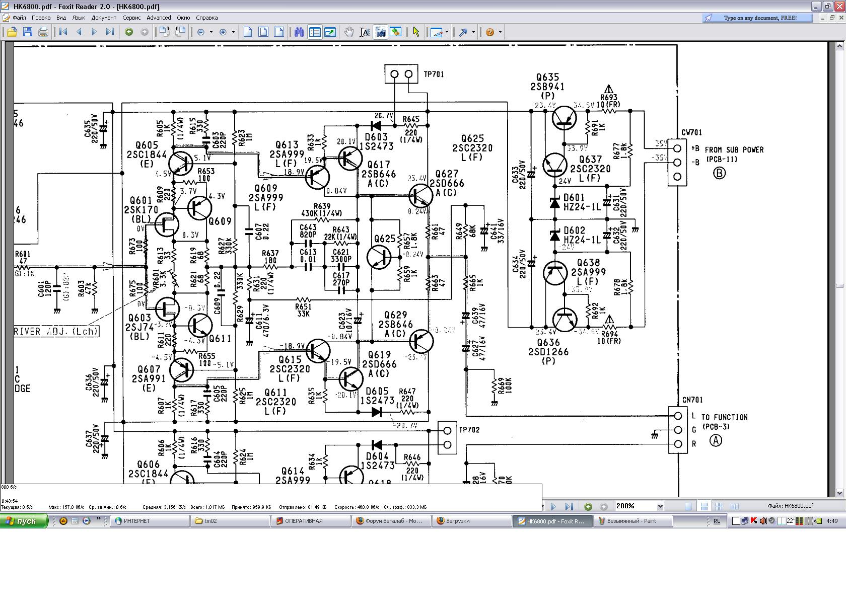Open Help with the question mark icon
Image resolution: width=846 pixels, height=616 pixels.
click(x=490, y=32)
